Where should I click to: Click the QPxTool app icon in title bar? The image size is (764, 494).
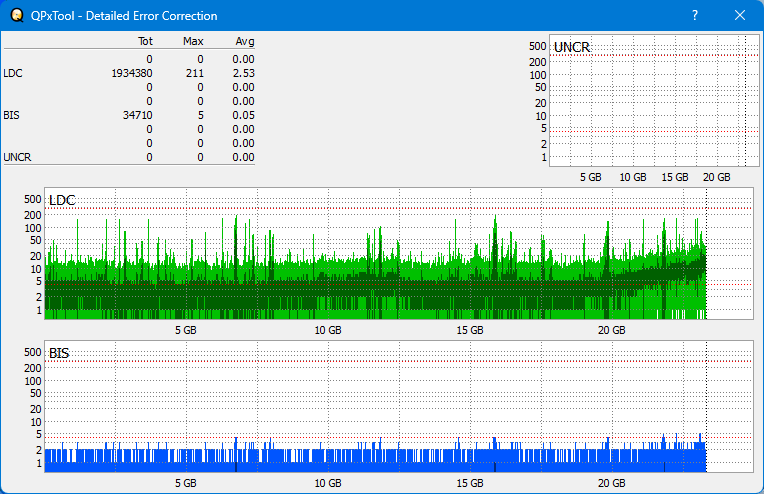pyautogui.click(x=17, y=15)
